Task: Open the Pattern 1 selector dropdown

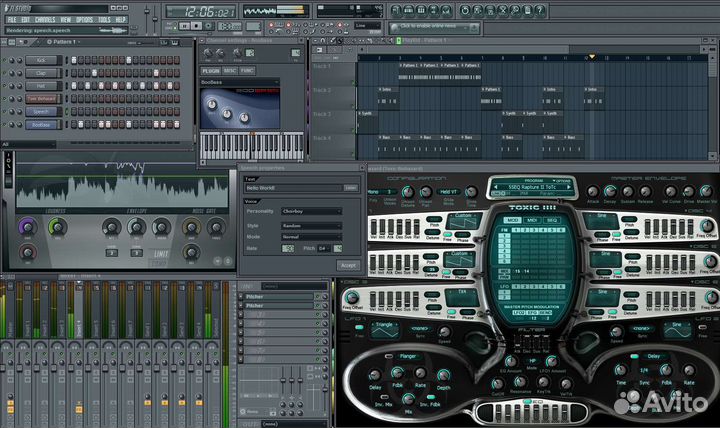Action: point(64,42)
